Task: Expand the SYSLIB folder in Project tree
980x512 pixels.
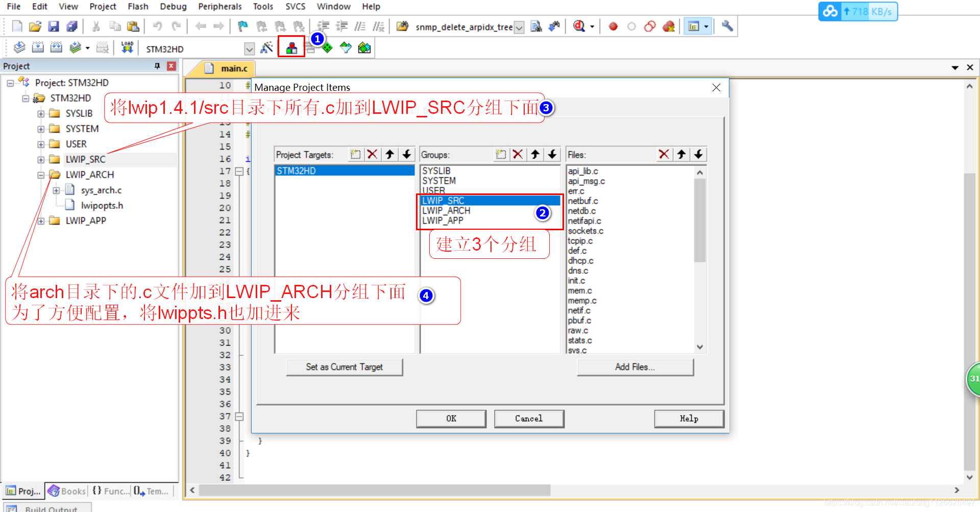Action: coord(41,113)
